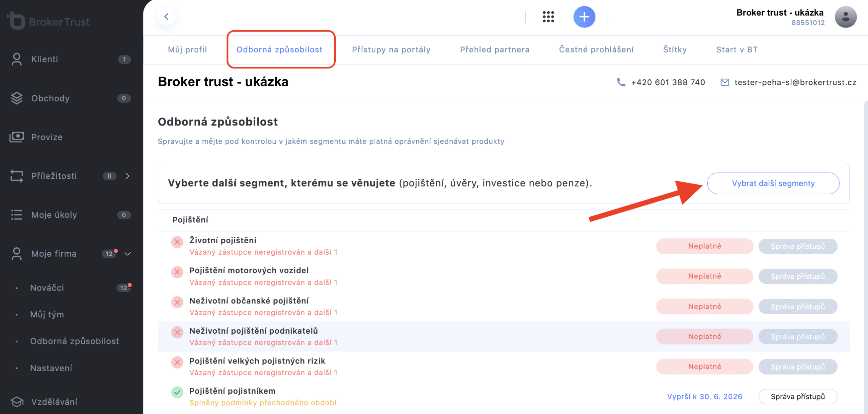This screenshot has height=414, width=868.
Task: Switch to Přístupy na portály tab
Action: tap(391, 50)
